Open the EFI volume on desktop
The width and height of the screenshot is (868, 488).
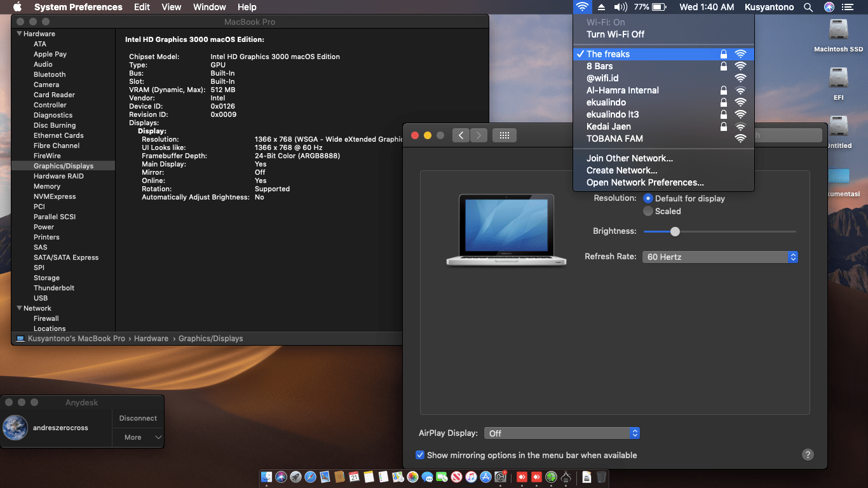pyautogui.click(x=839, y=83)
